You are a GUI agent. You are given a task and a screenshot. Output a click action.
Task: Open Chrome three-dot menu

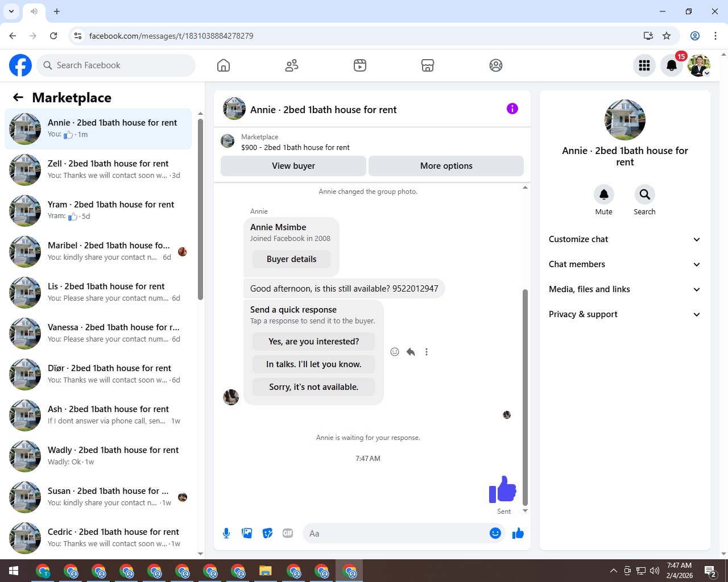715,36
